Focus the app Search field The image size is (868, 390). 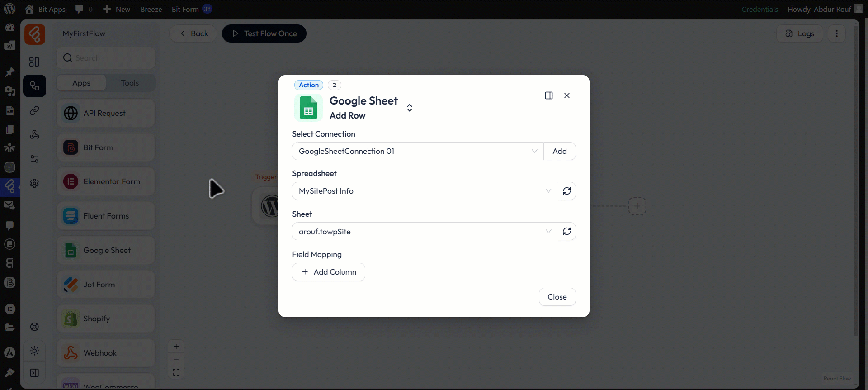click(x=106, y=58)
